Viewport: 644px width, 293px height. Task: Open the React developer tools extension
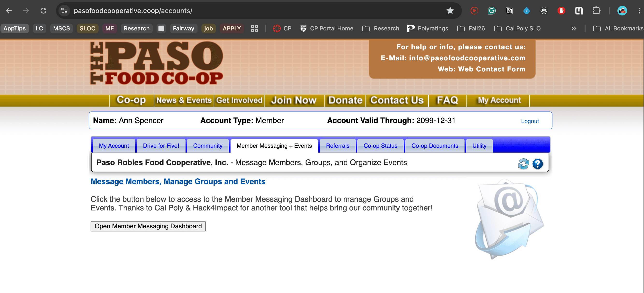(544, 11)
